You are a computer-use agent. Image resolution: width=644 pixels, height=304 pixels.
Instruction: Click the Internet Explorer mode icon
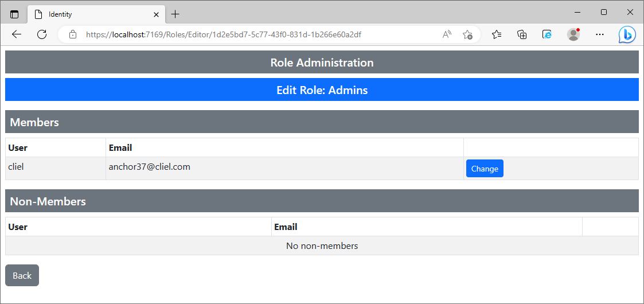[547, 34]
